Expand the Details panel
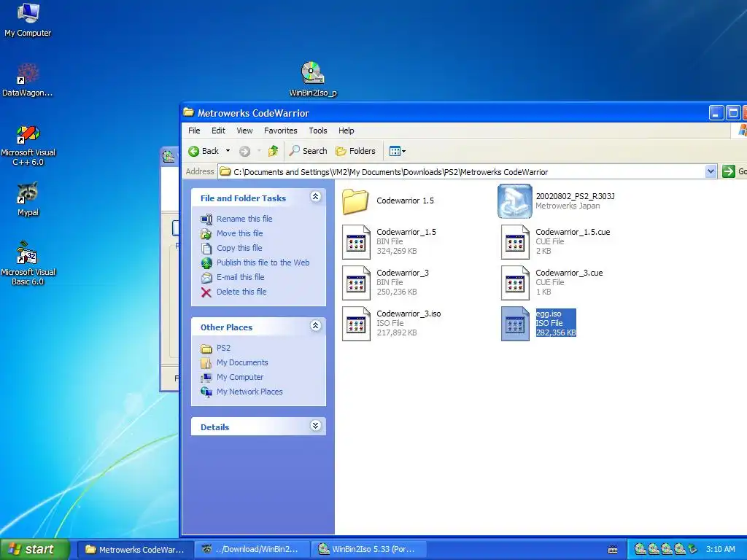The width and height of the screenshot is (747, 560). (315, 426)
